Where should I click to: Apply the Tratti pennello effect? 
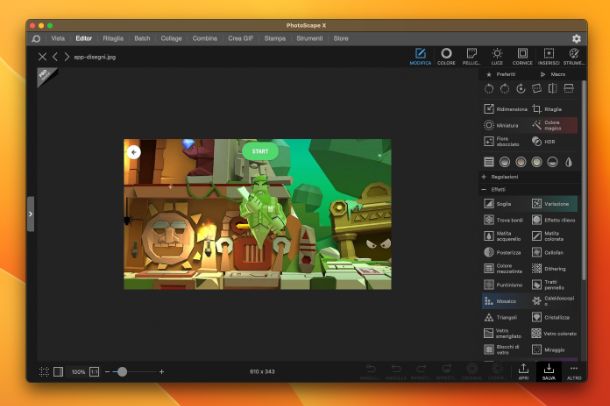coord(548,285)
